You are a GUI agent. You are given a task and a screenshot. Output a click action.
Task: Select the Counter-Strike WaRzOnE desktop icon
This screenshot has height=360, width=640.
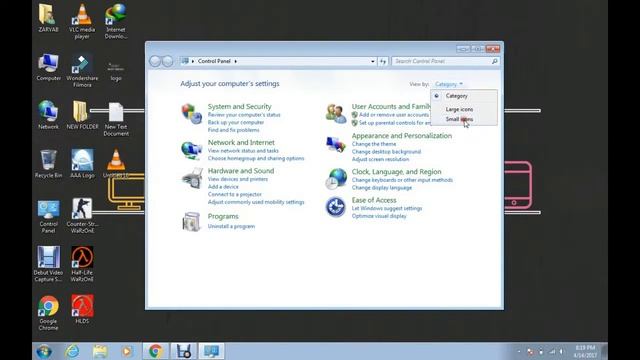point(82,216)
